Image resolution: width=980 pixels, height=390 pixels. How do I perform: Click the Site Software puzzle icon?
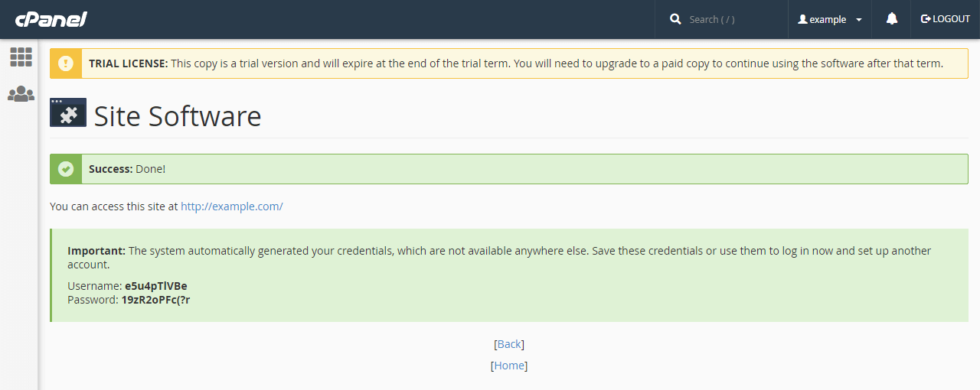pos(68,112)
